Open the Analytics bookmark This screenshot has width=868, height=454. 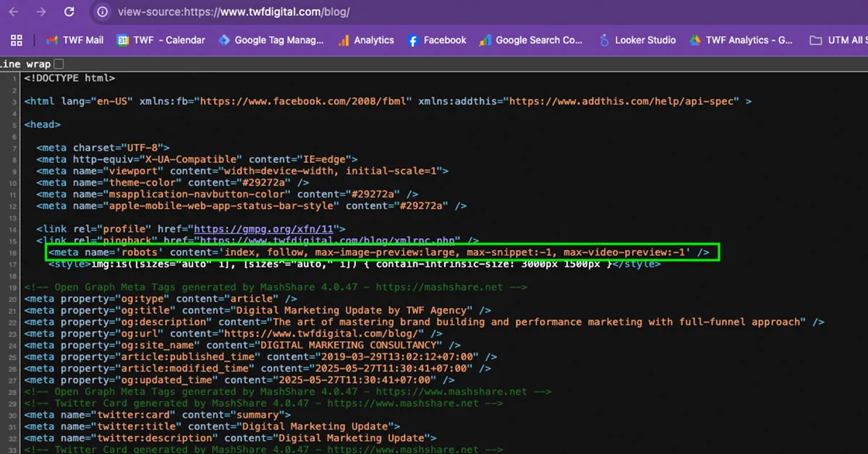365,40
